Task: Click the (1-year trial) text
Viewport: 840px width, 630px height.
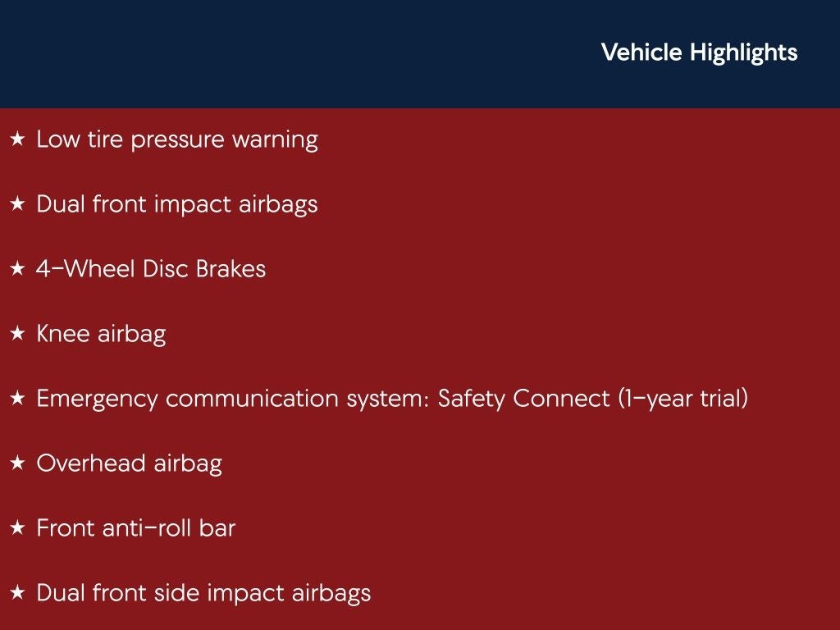Action: pos(682,399)
